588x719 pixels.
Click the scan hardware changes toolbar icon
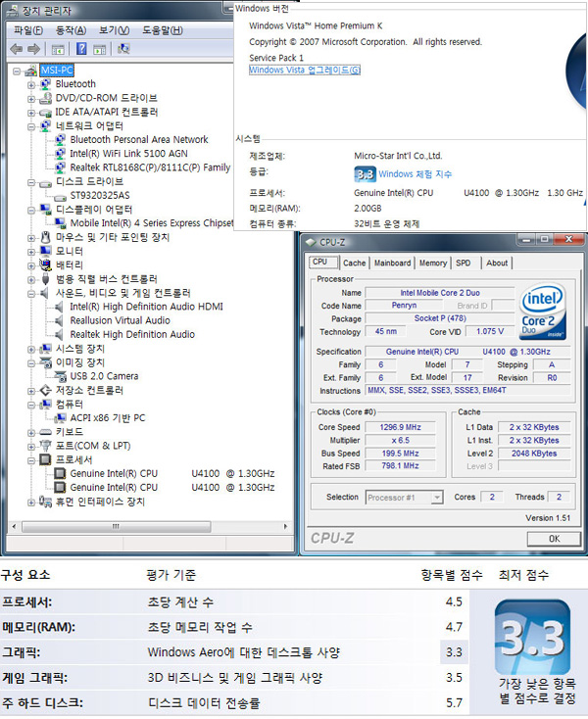pos(123,48)
